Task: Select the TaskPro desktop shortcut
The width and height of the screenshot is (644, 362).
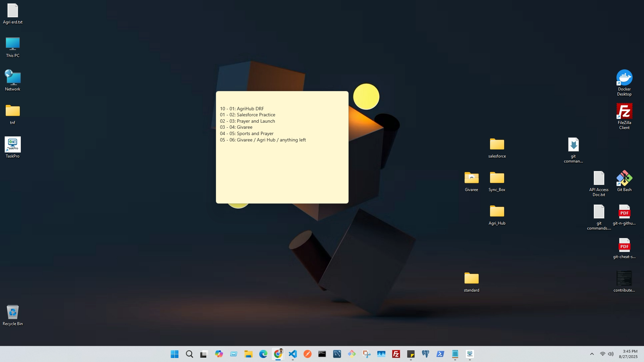Action: coord(13,147)
